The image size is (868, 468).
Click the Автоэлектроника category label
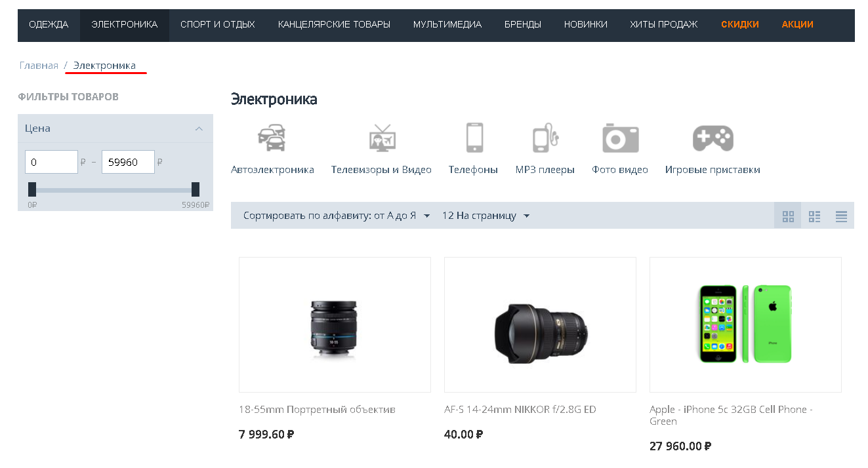[x=272, y=170]
